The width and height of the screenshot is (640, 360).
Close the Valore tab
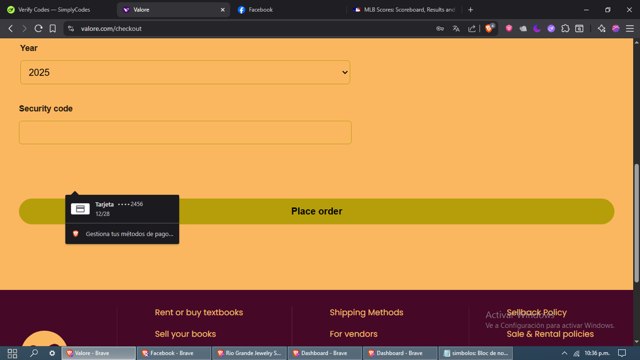(x=222, y=9)
